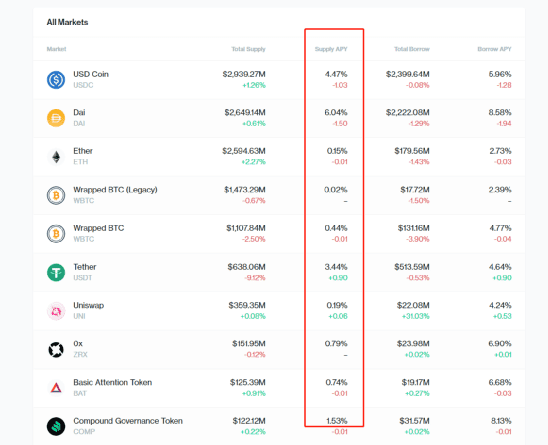Click Uniswap borrow APY 4.24%
Viewport: 548px width, 445px height.
click(500, 306)
